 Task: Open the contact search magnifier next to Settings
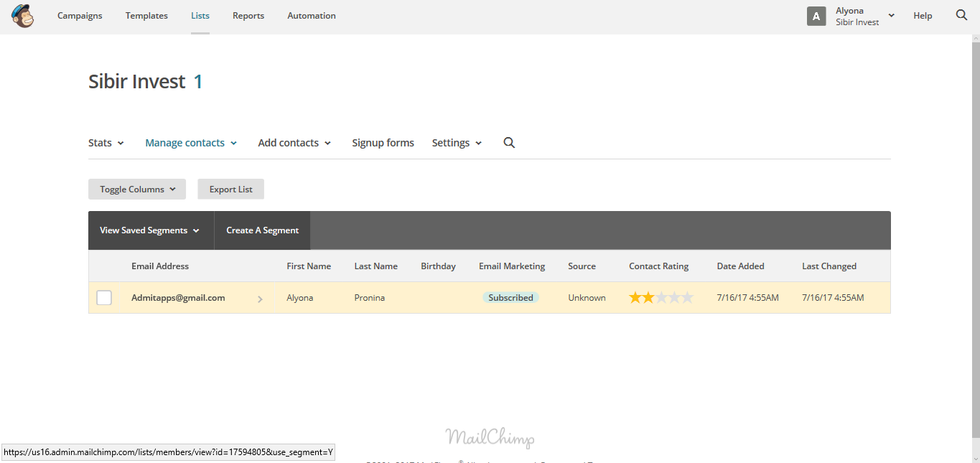coord(509,142)
